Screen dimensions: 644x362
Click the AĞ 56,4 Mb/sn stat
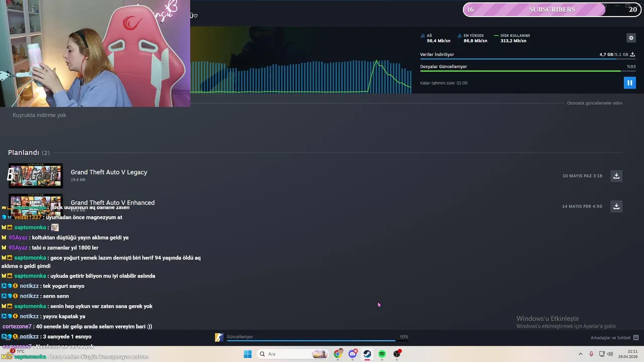click(436, 38)
